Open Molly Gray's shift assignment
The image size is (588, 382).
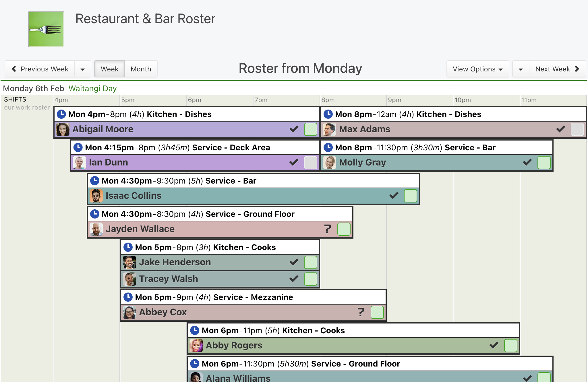point(437,163)
